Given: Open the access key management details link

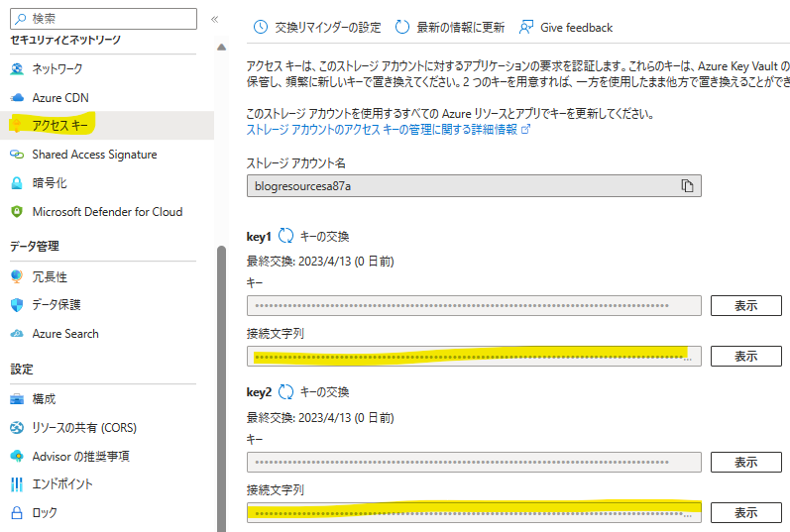Looking at the screenshot, I should (x=388, y=130).
